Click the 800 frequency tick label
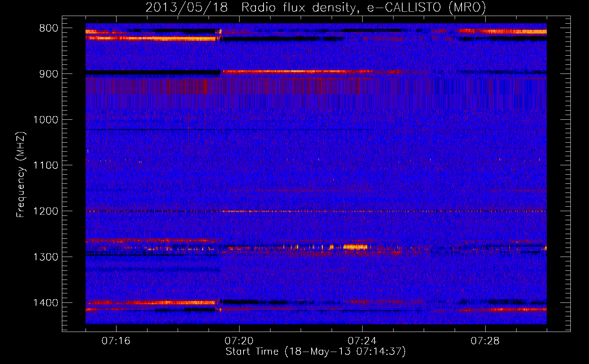Viewport: 589px width, 364px height. click(49, 28)
